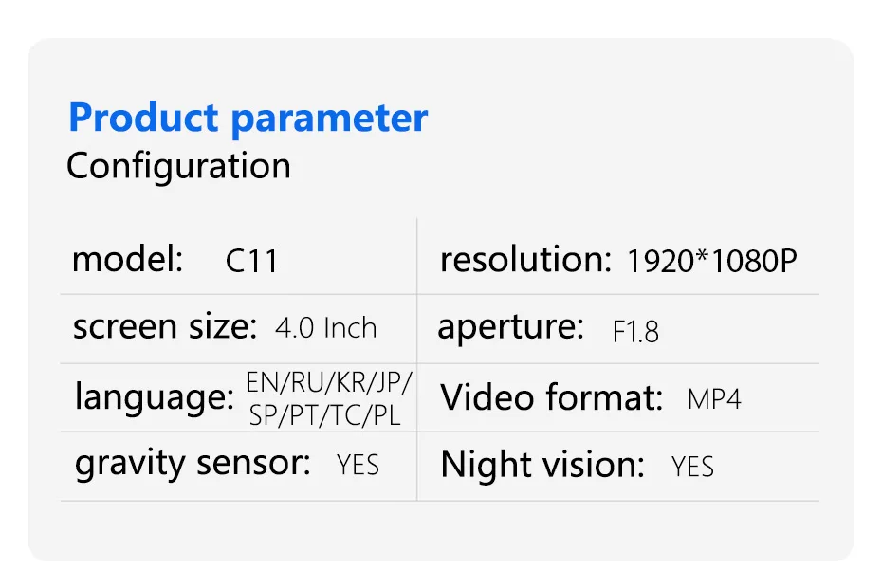
Task: Select the MP4 format value
Action: 713,398
